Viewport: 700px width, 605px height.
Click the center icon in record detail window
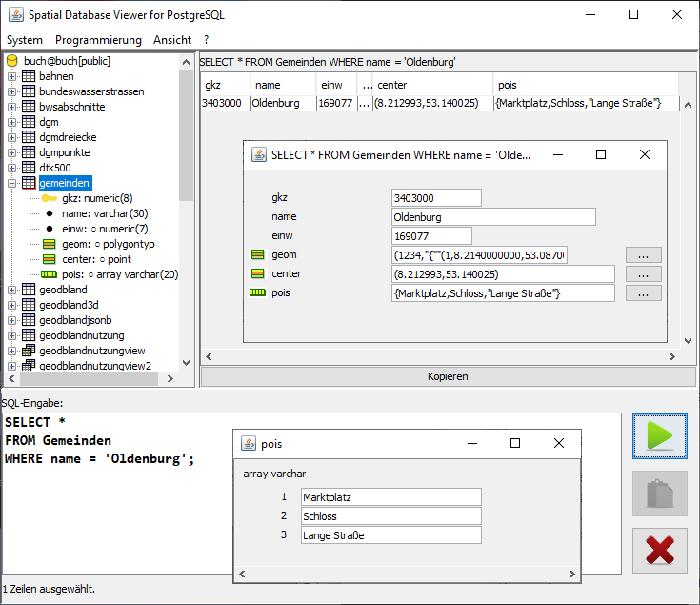click(257, 273)
